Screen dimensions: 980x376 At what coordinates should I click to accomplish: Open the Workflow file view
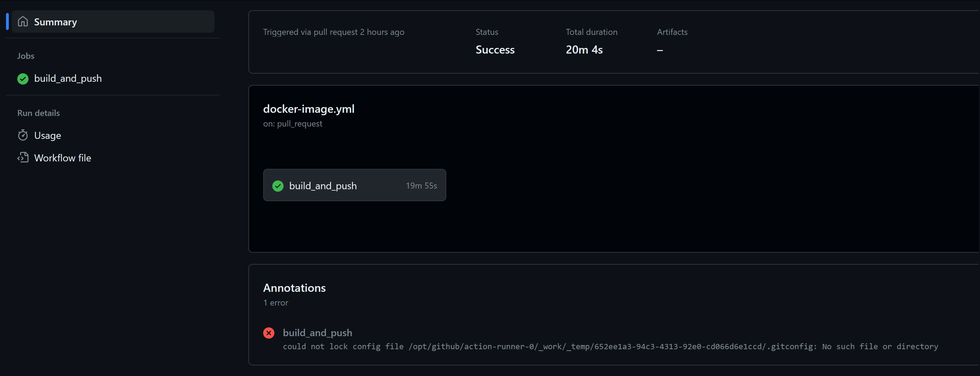pos(63,157)
